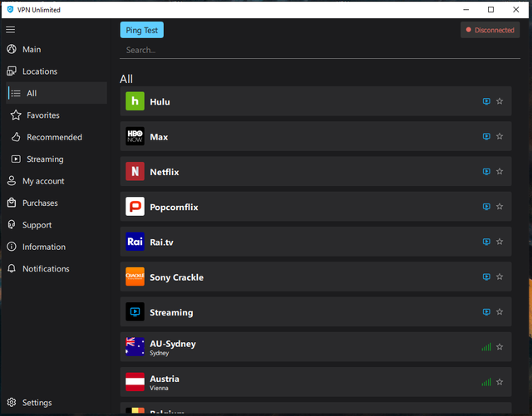532x416 pixels.
Task: Click the Rai.tv logo icon
Action: coord(135,242)
